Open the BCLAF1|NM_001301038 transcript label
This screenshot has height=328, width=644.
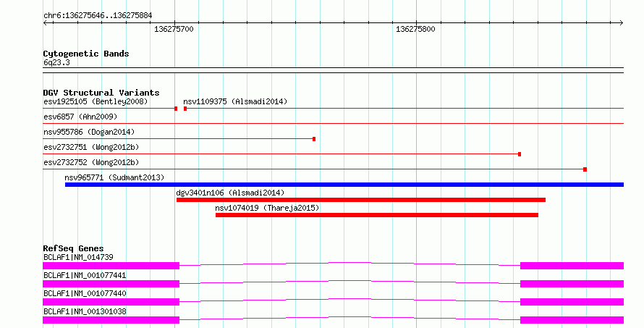tap(85, 311)
